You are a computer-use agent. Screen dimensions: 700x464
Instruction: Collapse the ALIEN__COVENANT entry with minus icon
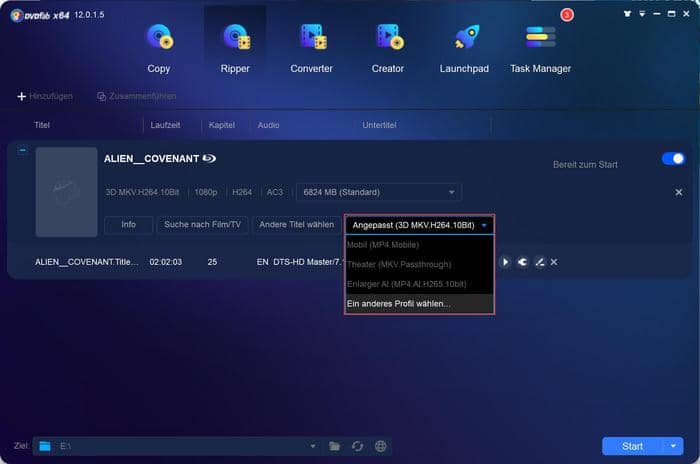pyautogui.click(x=22, y=151)
